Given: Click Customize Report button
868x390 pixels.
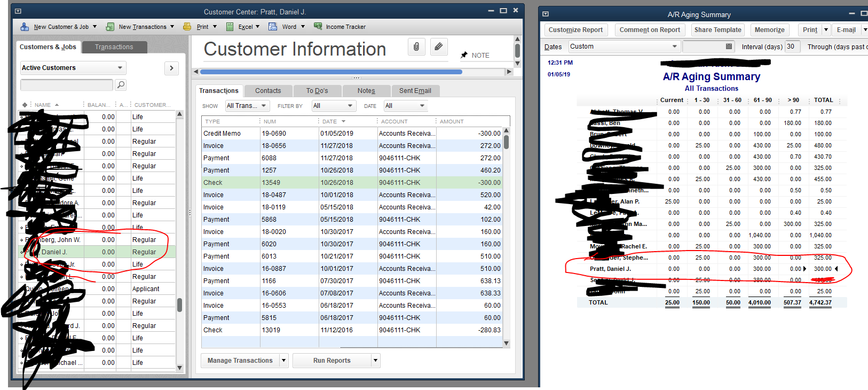Looking at the screenshot, I should tap(575, 30).
